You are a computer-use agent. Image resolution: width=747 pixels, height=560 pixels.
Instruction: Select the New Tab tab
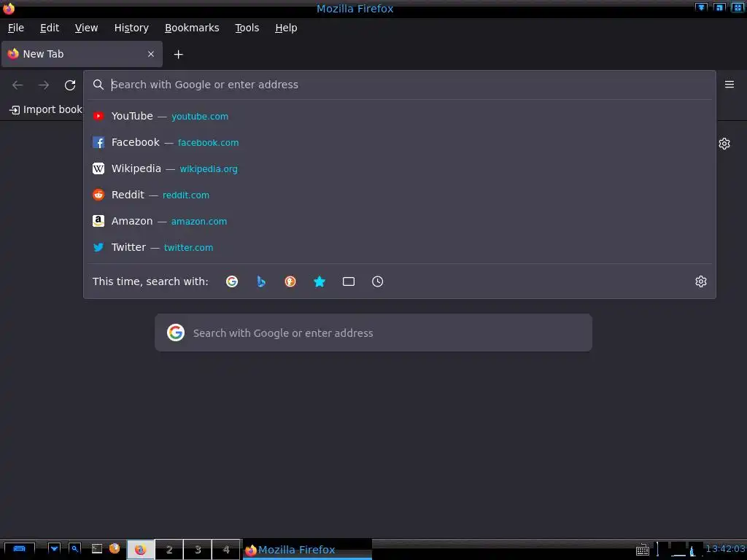point(82,54)
